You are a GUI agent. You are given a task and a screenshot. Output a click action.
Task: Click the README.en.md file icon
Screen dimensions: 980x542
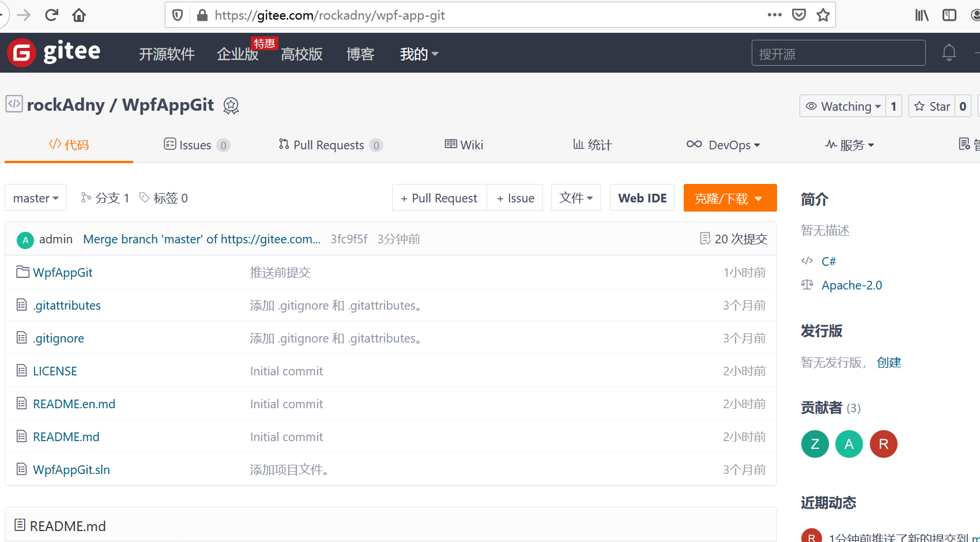(22, 404)
